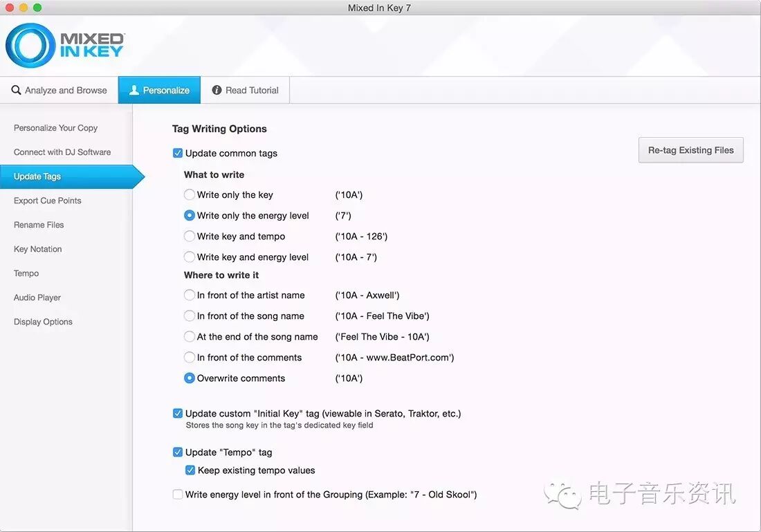Open Connect with DJ Software section

point(62,152)
